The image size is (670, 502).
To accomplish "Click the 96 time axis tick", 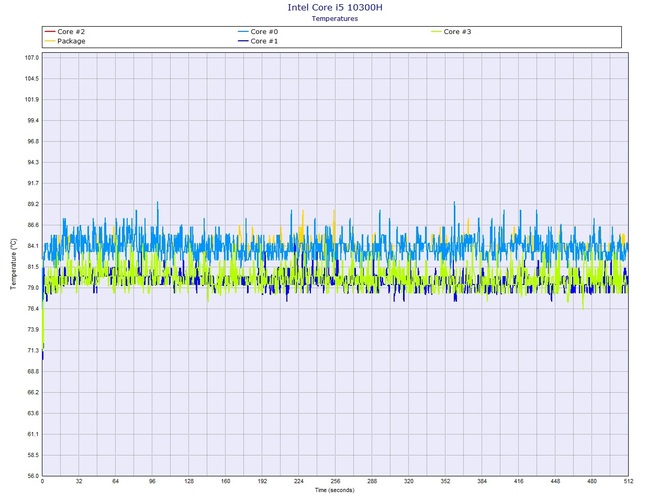I will [153, 481].
